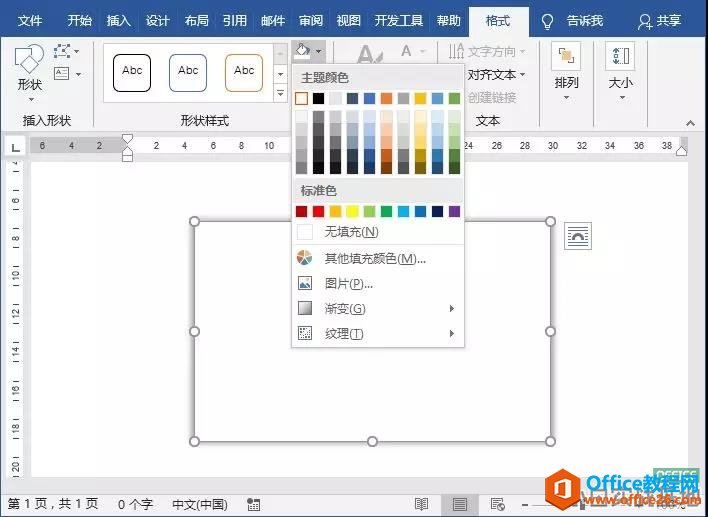Click the WordArt quick styles A icon

(370, 54)
